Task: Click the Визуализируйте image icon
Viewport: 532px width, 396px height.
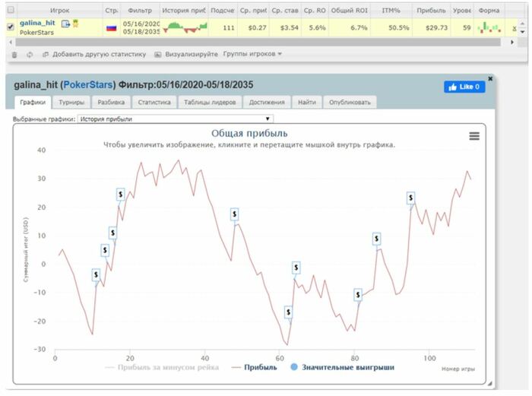Action: point(158,54)
